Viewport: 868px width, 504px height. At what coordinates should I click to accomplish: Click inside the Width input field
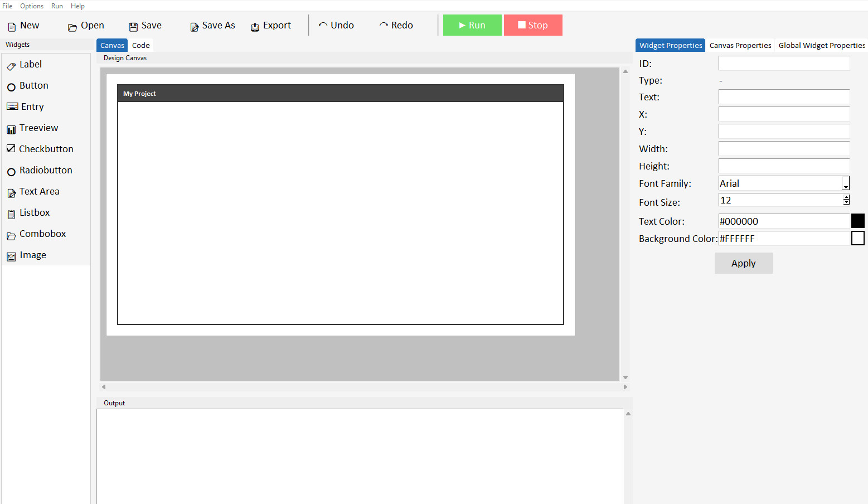[784, 148]
